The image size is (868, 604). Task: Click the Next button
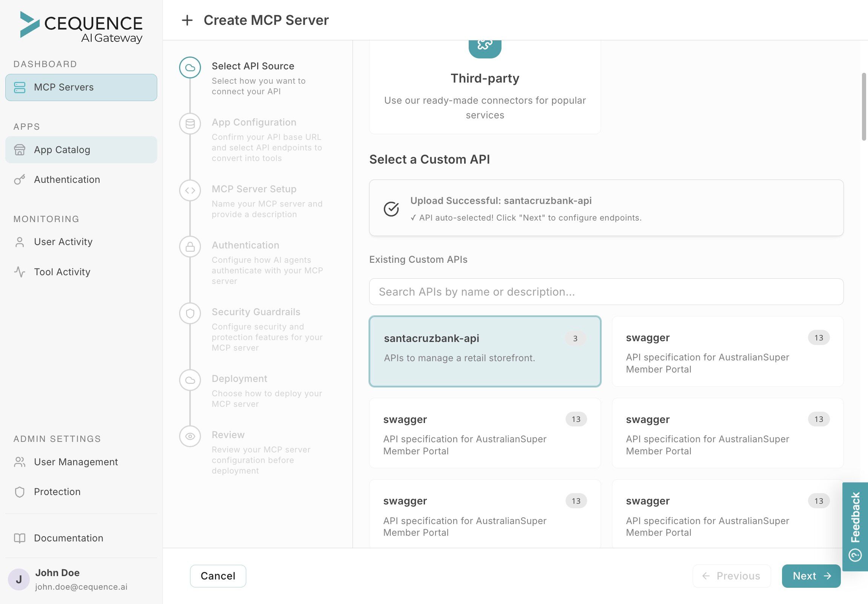coord(811,576)
